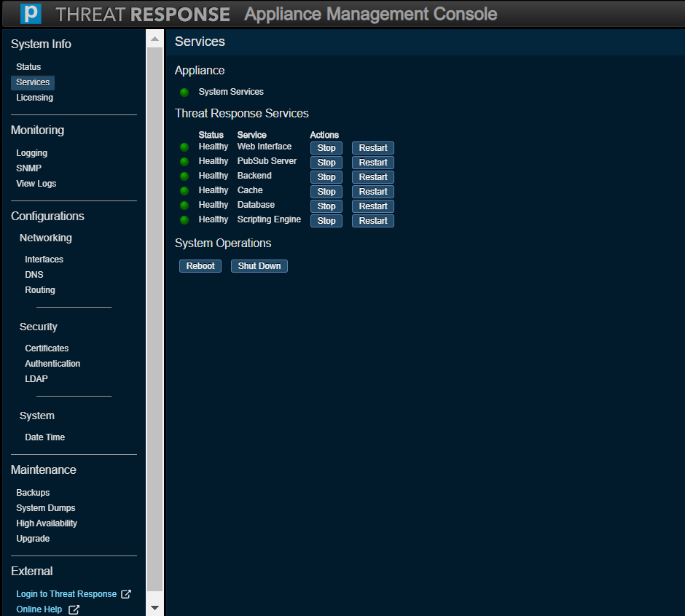Click the 'Threat Response Services' heading
Viewport: 685px width, 616px height.
click(x=242, y=113)
